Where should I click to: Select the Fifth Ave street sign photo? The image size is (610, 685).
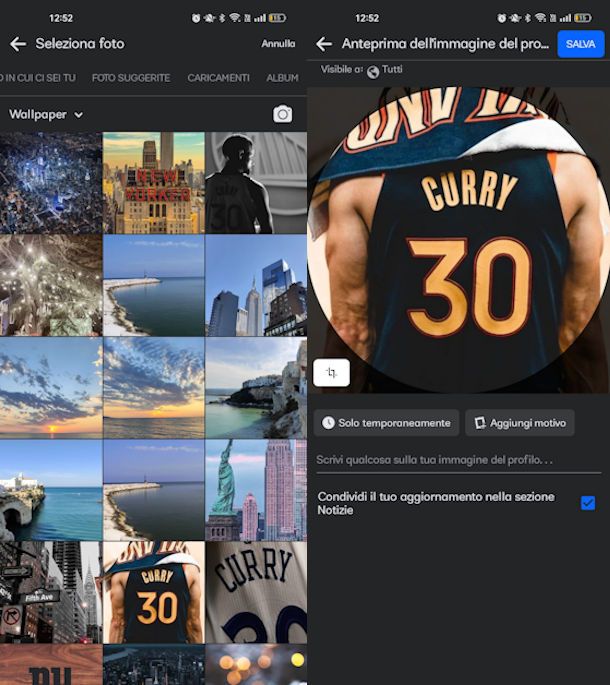coord(51,592)
